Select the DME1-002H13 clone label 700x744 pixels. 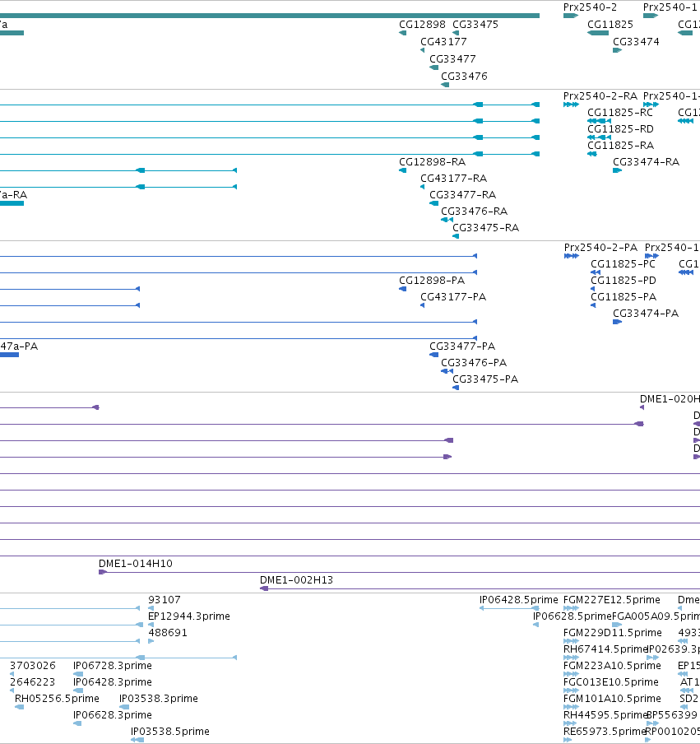click(x=296, y=580)
